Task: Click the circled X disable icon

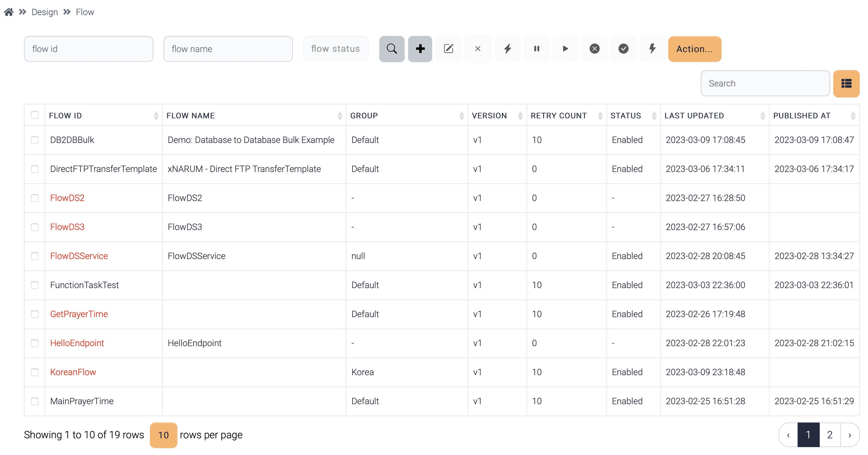Action: click(x=594, y=49)
